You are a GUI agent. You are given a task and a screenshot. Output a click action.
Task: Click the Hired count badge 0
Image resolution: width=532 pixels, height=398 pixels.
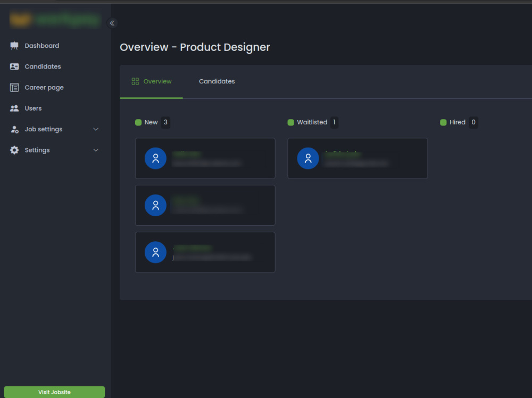pyautogui.click(x=473, y=122)
